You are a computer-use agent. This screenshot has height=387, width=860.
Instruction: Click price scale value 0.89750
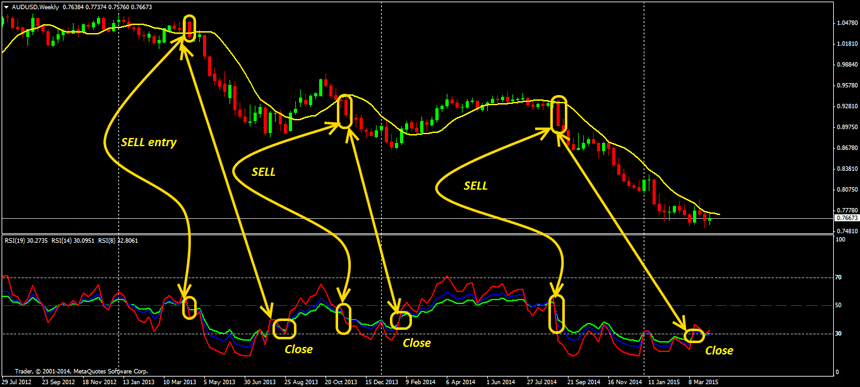pos(847,127)
